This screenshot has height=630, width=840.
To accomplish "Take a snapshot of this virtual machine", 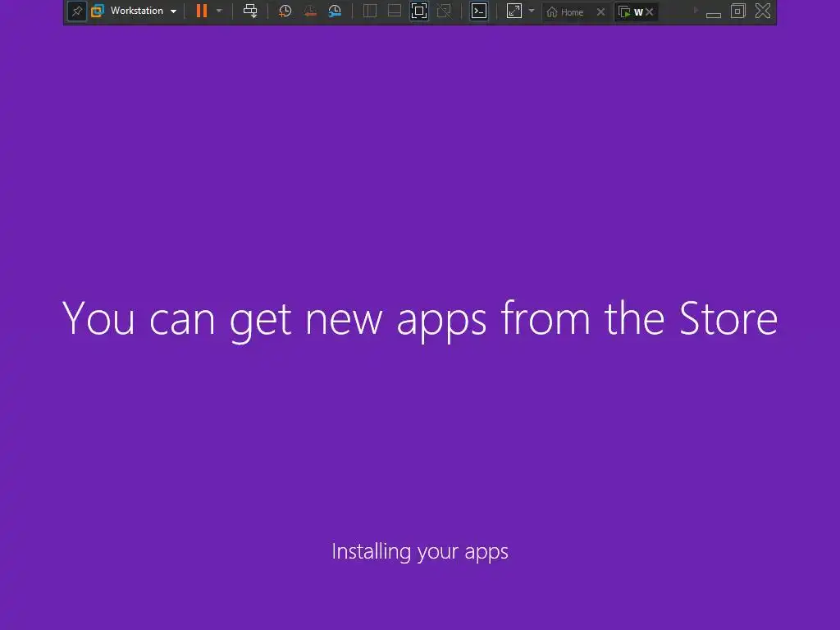I will [285, 11].
